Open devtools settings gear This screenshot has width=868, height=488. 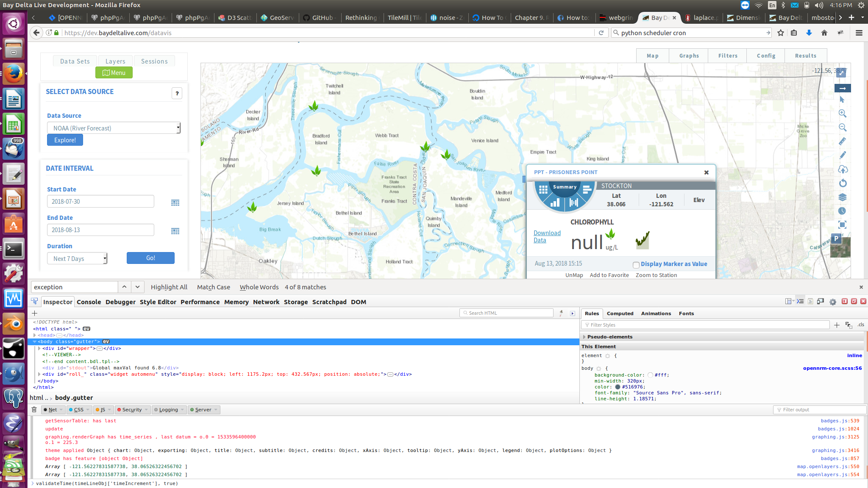pyautogui.click(x=833, y=302)
